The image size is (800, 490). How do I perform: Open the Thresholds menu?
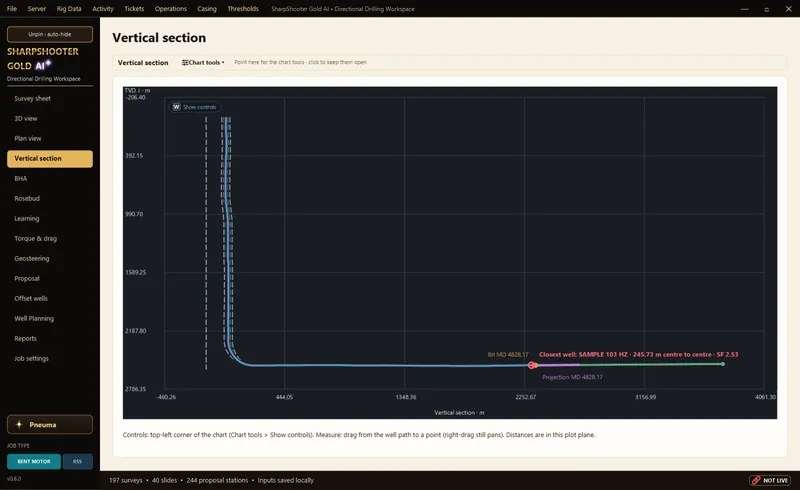coord(243,9)
